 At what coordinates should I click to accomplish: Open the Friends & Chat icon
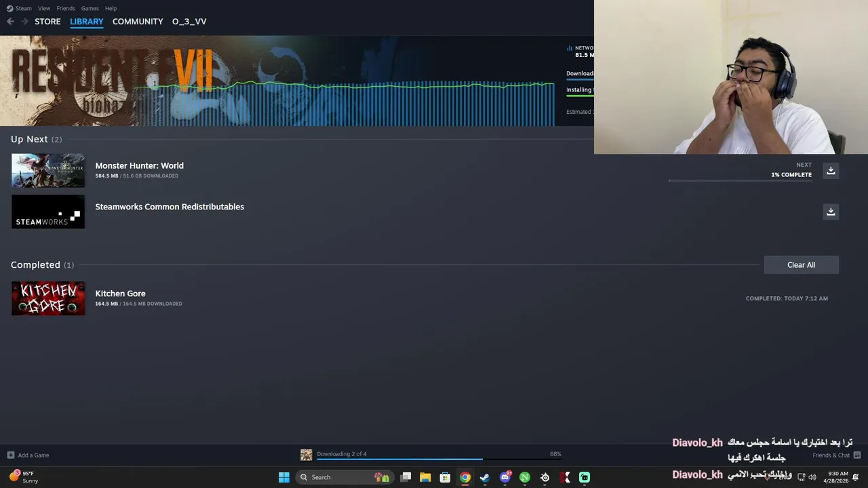coord(857,455)
